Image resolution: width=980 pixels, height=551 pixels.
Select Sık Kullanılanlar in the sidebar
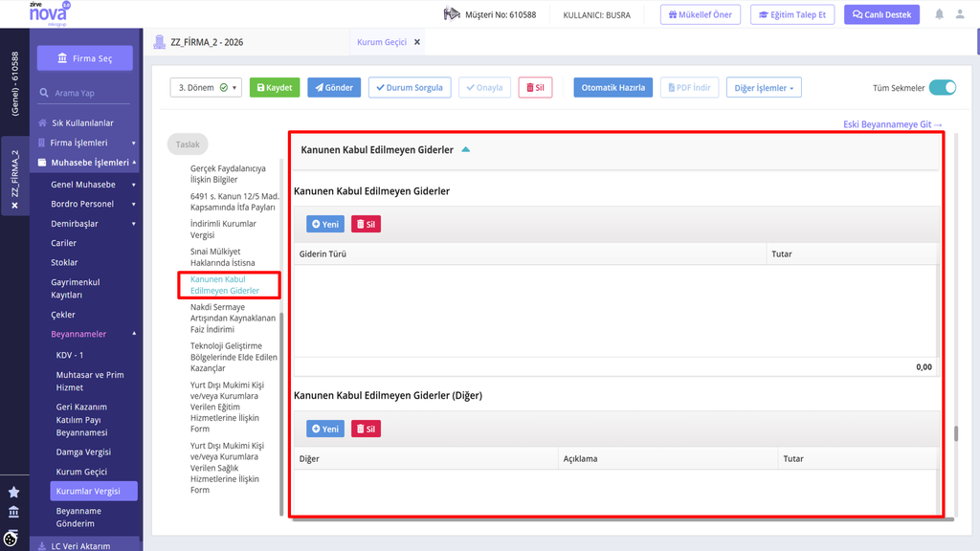82,123
